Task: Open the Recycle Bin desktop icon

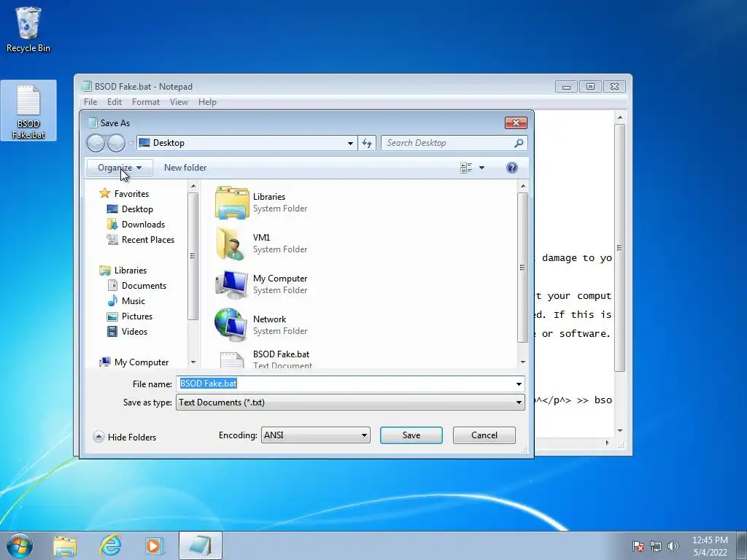Action: 28,29
